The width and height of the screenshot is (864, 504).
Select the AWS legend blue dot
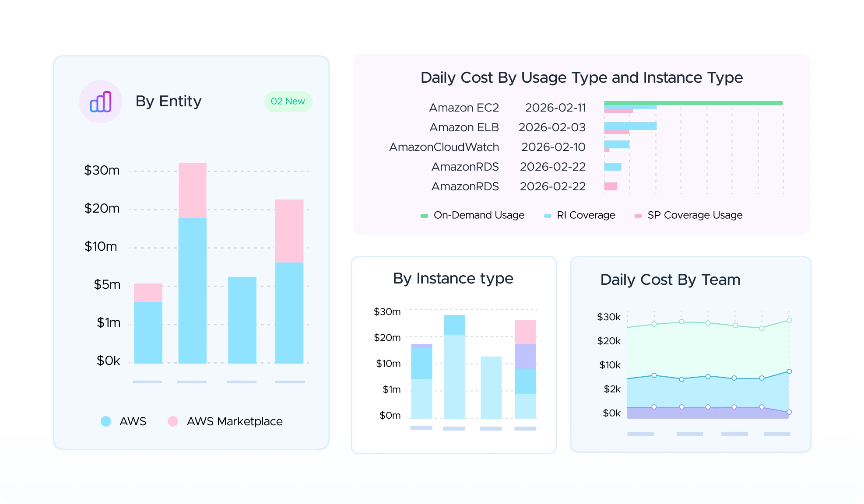[x=106, y=421]
